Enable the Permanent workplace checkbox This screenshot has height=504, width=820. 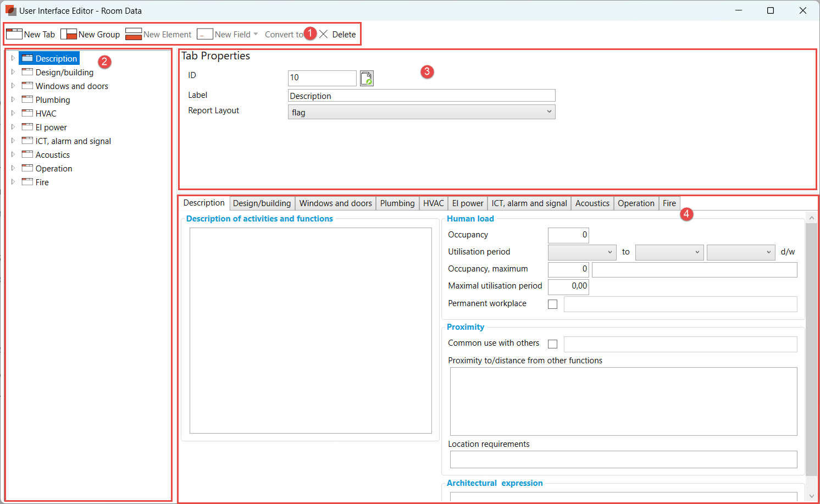pyautogui.click(x=553, y=304)
